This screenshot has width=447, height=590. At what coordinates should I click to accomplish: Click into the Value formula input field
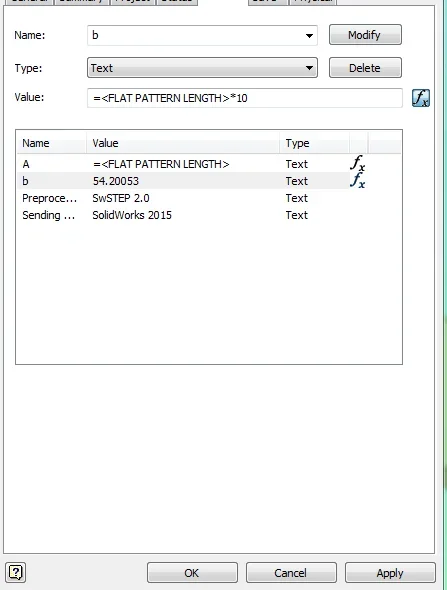(245, 98)
